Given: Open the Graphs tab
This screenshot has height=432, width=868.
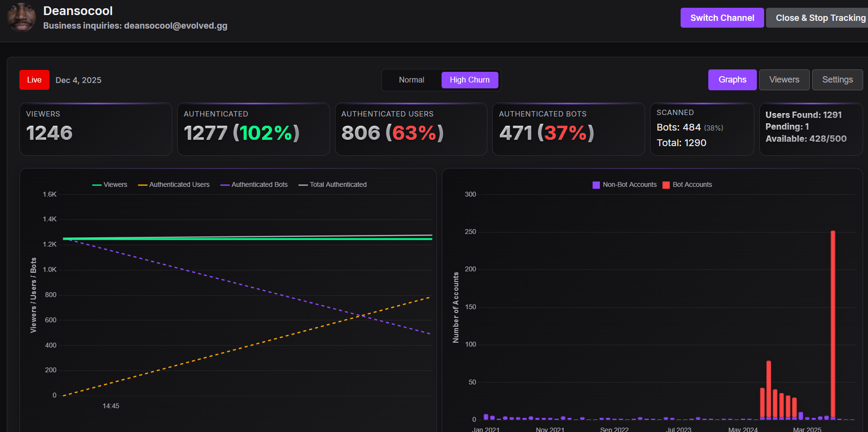Looking at the screenshot, I should pos(732,80).
